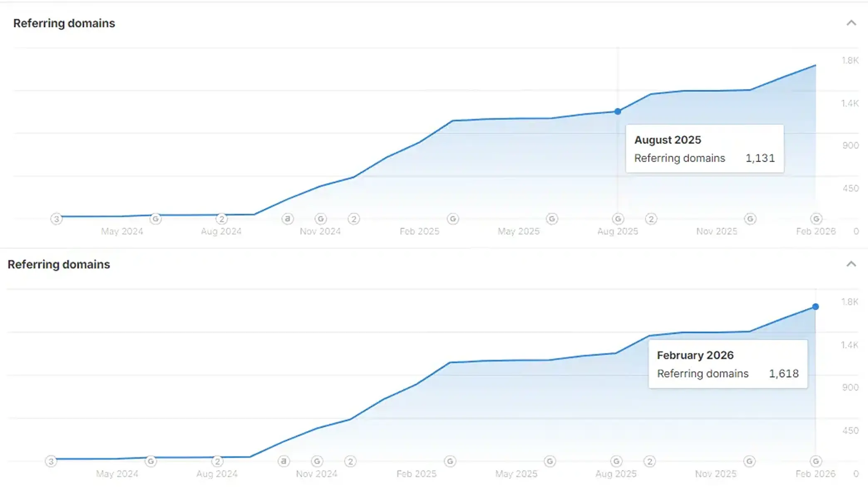Click the G marker above Feb 2026 in lower chart
Image resolution: width=868 pixels, height=487 pixels.
(816, 461)
